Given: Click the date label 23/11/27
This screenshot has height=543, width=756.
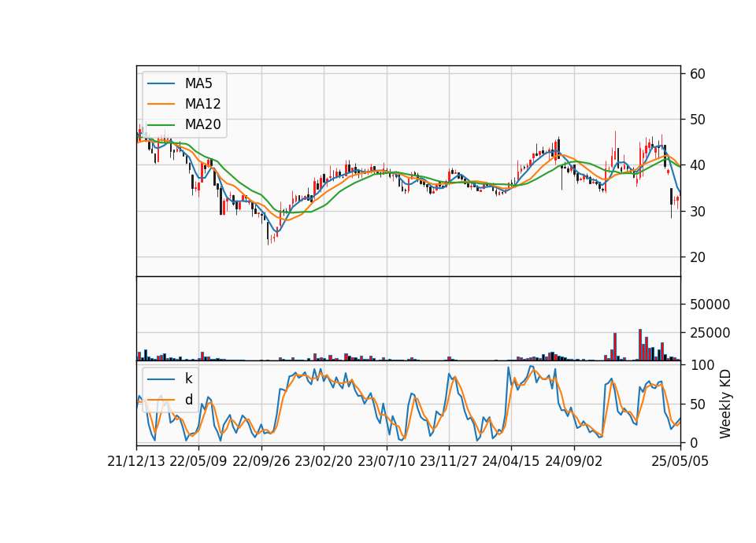Looking at the screenshot, I should 448,461.
